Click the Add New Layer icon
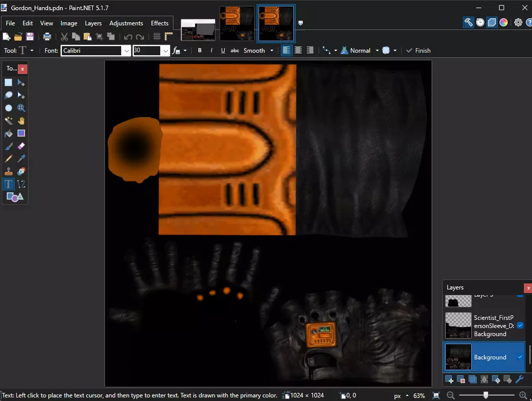 (x=449, y=379)
